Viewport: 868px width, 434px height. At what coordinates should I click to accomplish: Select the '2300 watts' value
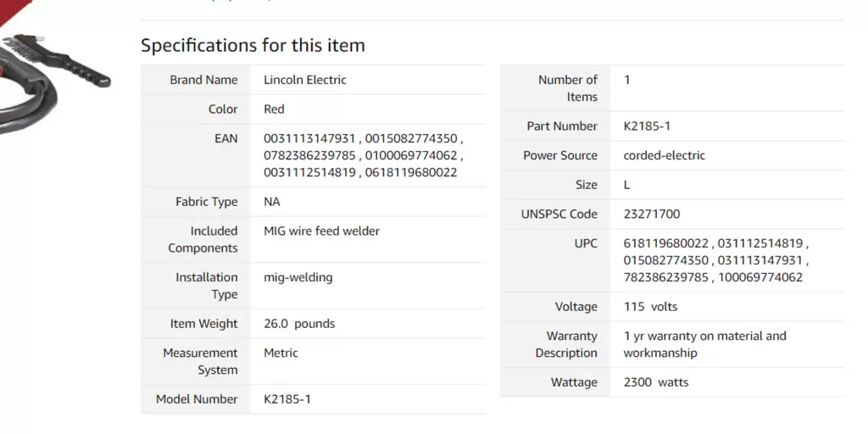pos(656,382)
